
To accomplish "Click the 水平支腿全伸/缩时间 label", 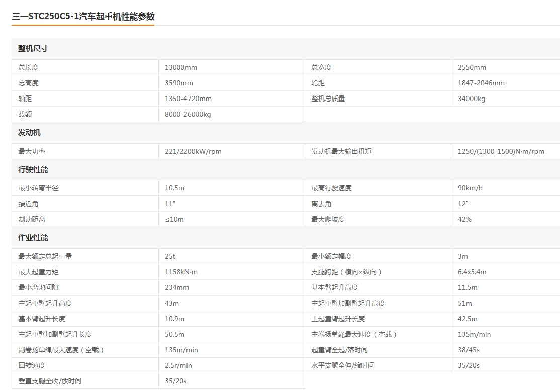I will [x=343, y=365].
